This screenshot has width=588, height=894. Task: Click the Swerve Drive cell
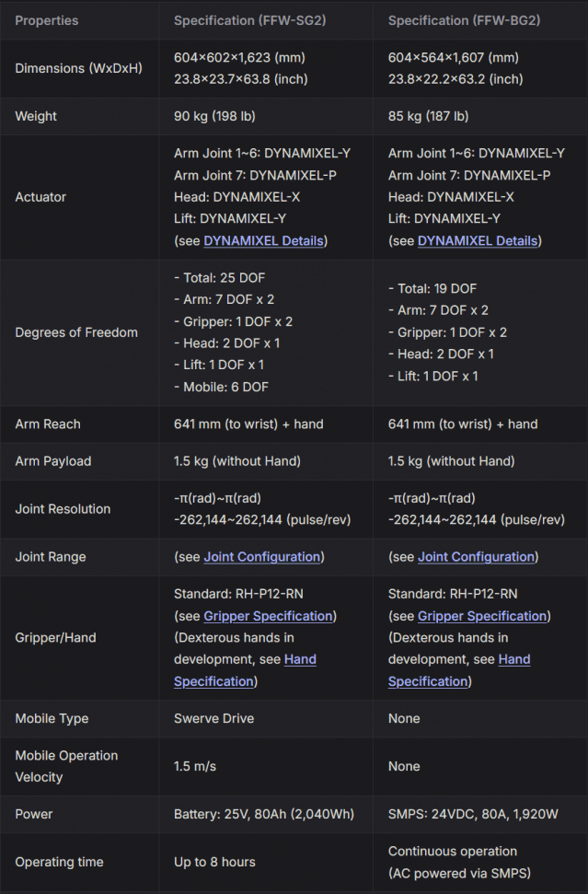click(x=214, y=718)
